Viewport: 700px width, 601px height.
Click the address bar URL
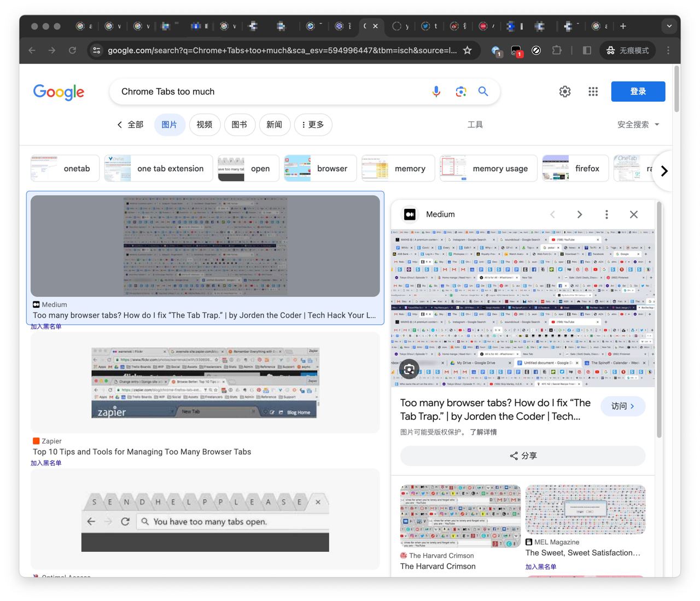[282, 50]
